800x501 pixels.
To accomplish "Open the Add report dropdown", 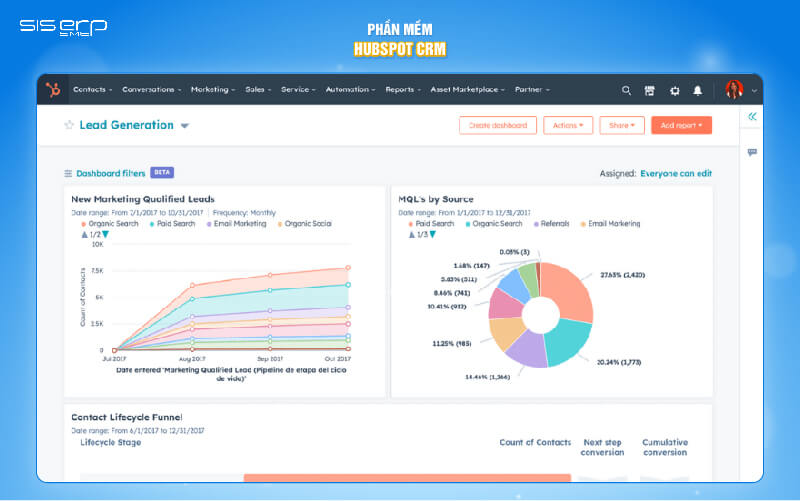I will (681, 125).
